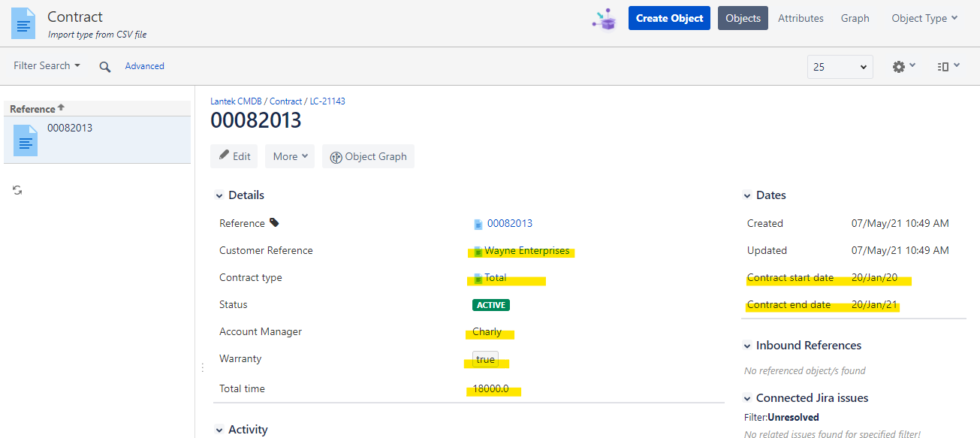Open the Lantek CMDB breadcrumb link
This screenshot has width=980, height=438.
(x=237, y=101)
